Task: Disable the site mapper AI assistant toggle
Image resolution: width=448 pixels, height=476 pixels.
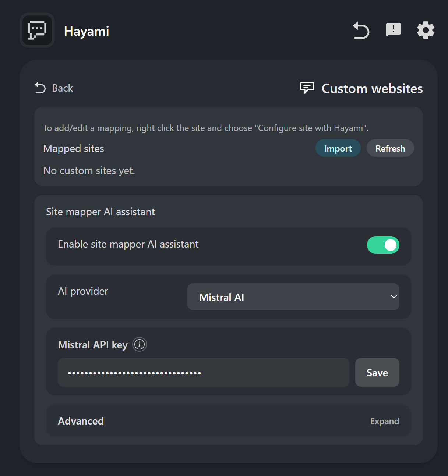Action: point(383,245)
